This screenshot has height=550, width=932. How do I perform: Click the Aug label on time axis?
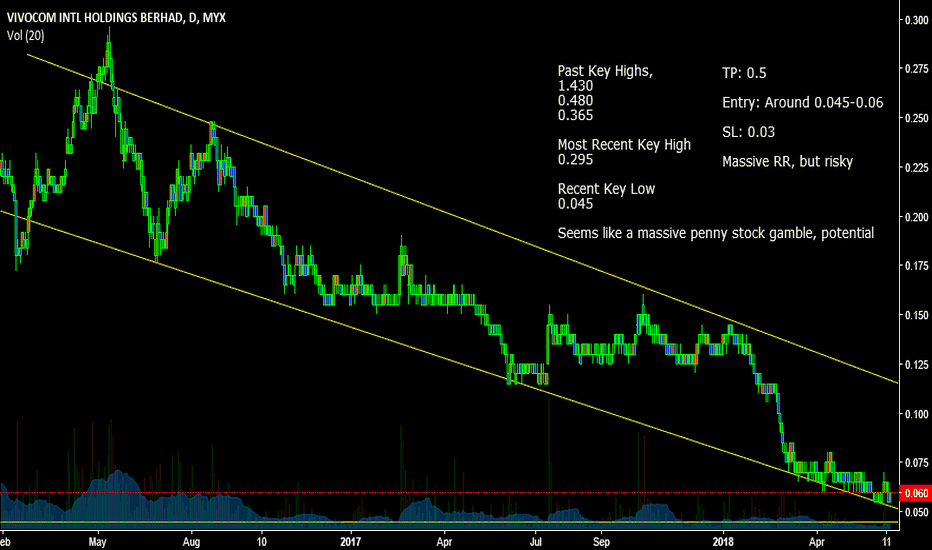point(191,542)
